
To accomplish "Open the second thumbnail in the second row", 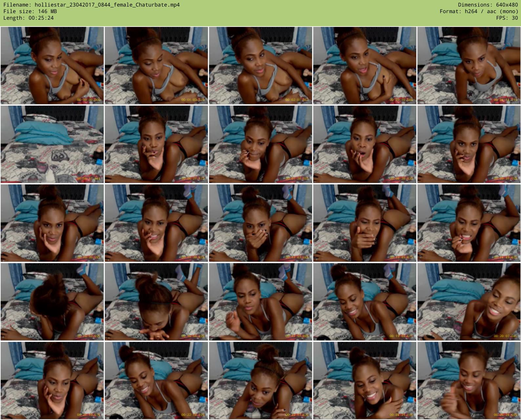I will (x=156, y=144).
